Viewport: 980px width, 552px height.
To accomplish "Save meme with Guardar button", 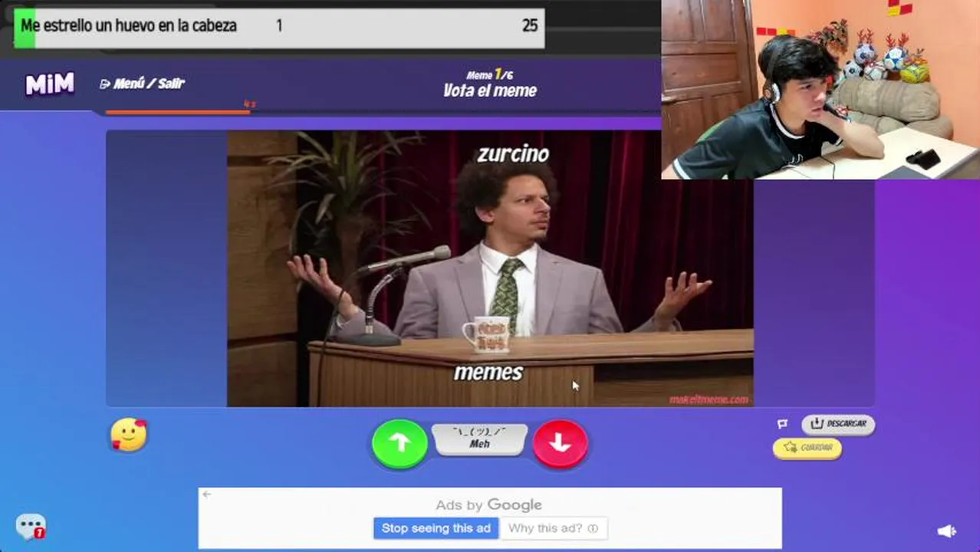I will 807,448.
